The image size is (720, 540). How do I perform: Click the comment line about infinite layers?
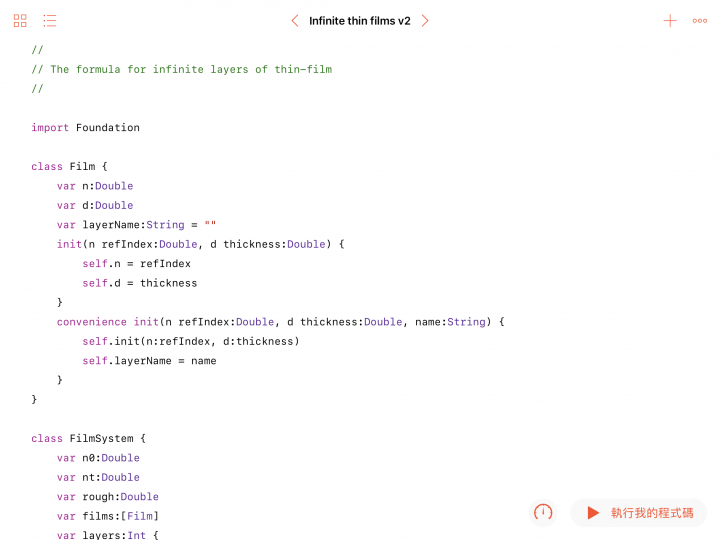(x=182, y=69)
